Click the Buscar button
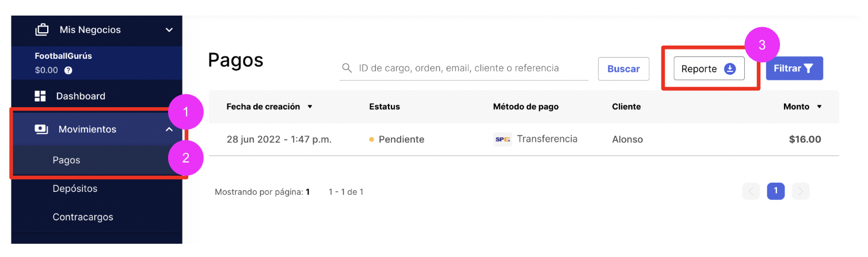Image resolution: width=868 pixels, height=257 pixels. [623, 69]
